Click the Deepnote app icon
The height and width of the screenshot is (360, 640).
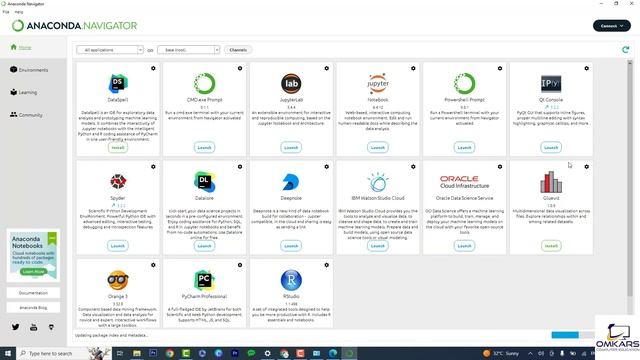291,182
